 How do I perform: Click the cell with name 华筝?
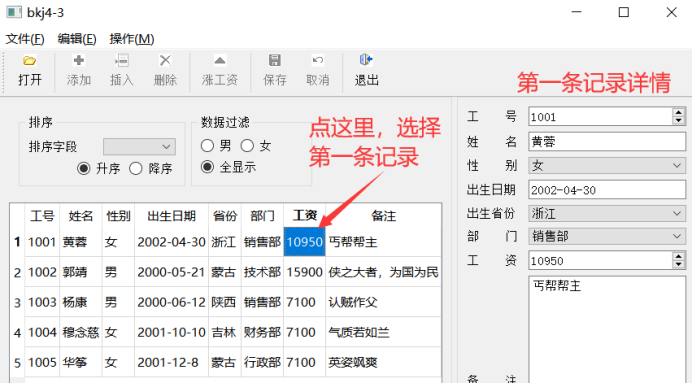(x=80, y=362)
